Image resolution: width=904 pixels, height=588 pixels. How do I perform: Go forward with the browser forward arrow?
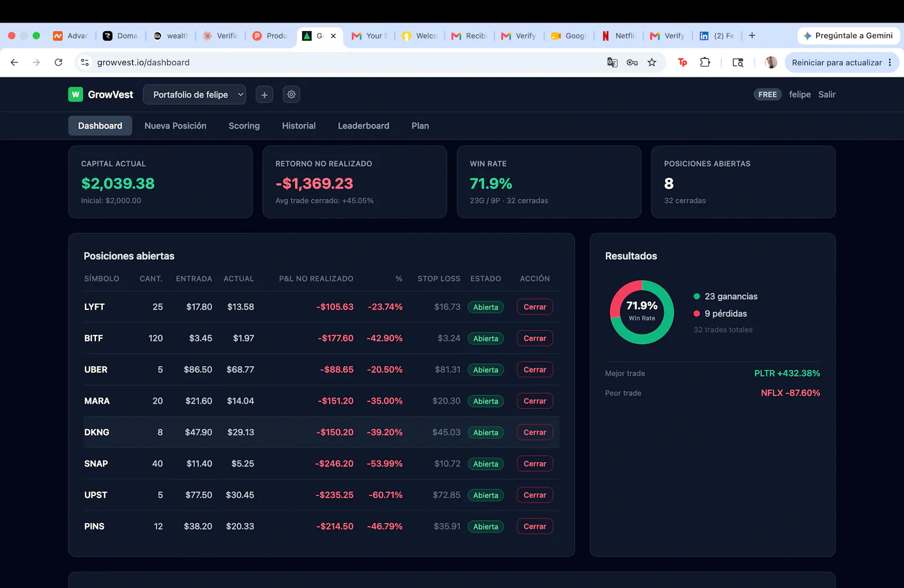pos(36,62)
